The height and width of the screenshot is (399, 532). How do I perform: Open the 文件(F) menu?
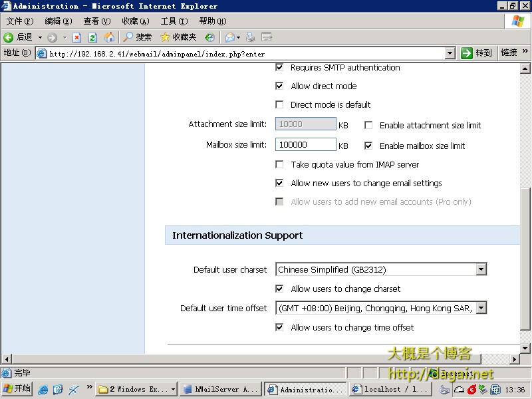[x=19, y=21]
